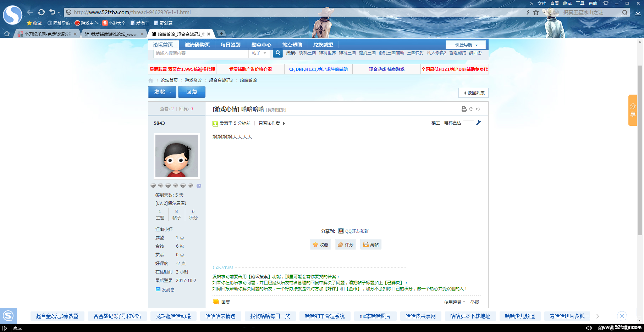Open downloads with the download arrow icon

[x=638, y=12]
